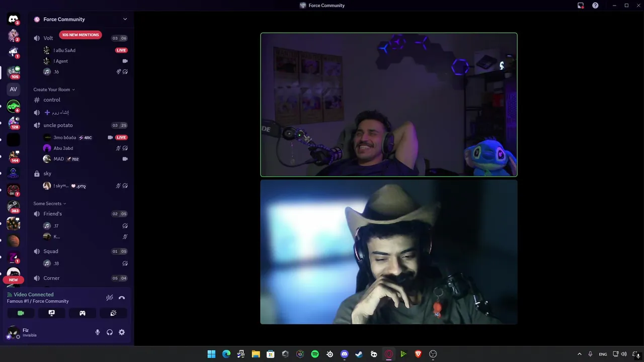Open the AV server
644x362 pixels.
(x=14, y=89)
